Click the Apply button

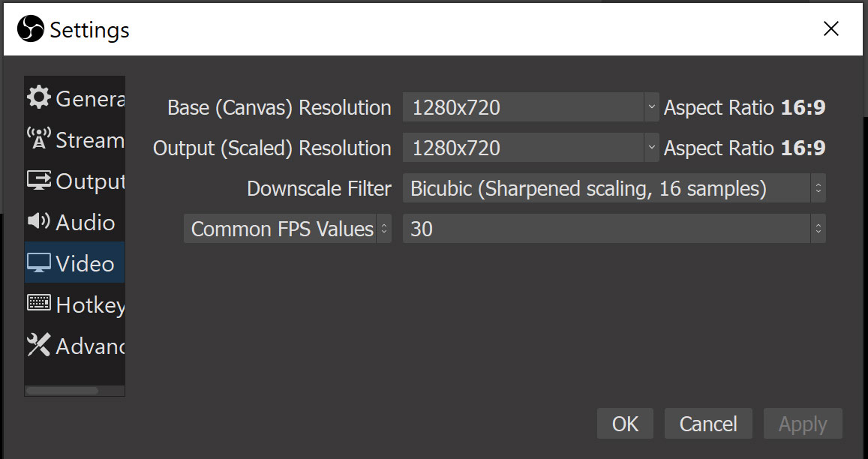click(x=803, y=424)
